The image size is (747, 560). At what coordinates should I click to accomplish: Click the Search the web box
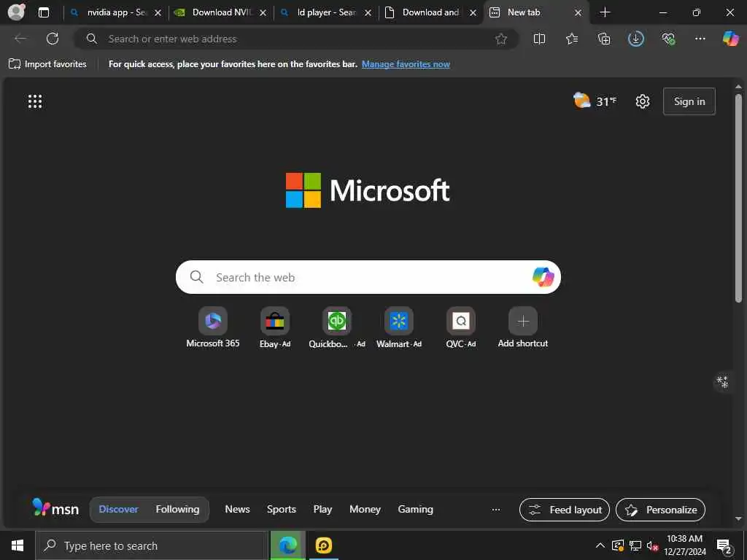point(368,277)
